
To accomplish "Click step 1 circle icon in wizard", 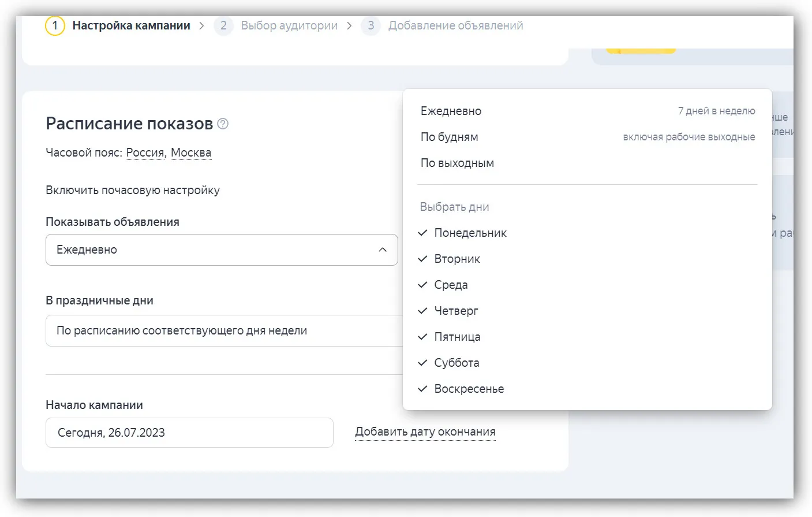I will click(x=55, y=25).
